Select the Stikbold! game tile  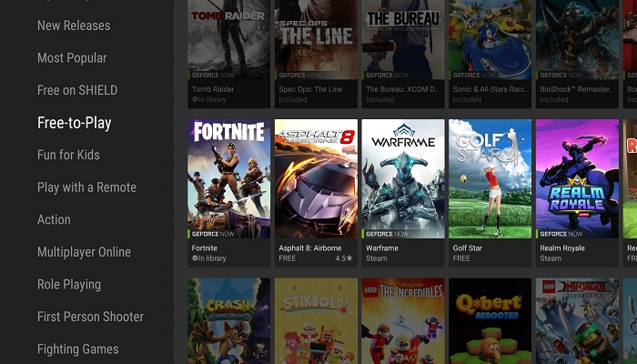tap(316, 321)
